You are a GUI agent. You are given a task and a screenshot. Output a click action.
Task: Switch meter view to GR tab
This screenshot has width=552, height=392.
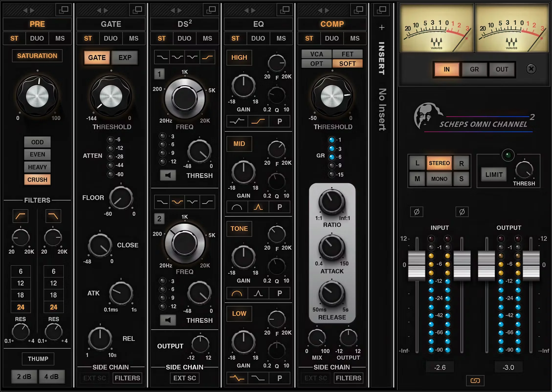tap(474, 69)
